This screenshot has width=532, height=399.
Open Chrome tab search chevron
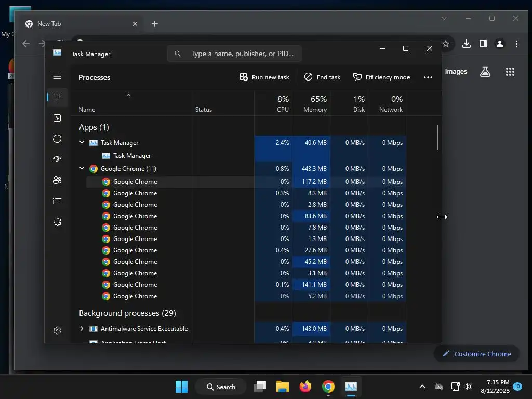coord(444,18)
